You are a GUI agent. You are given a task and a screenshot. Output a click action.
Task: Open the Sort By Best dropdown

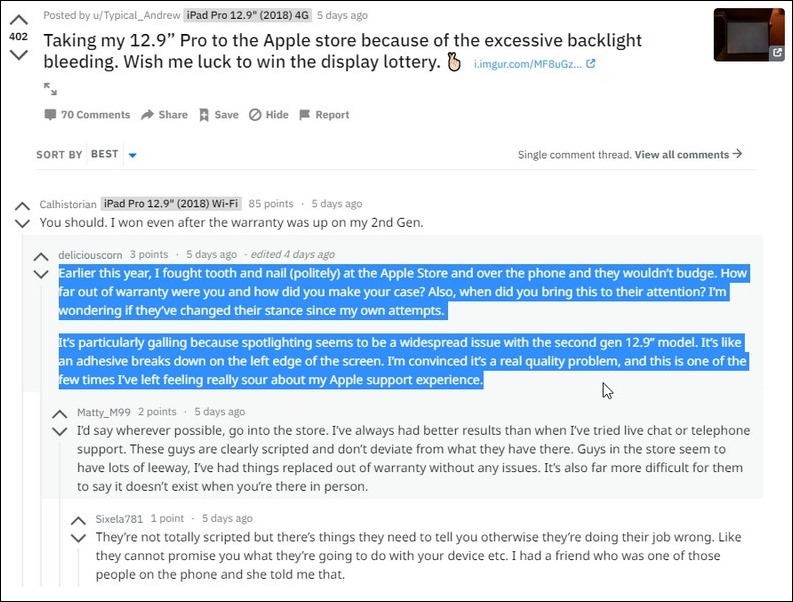pos(113,154)
